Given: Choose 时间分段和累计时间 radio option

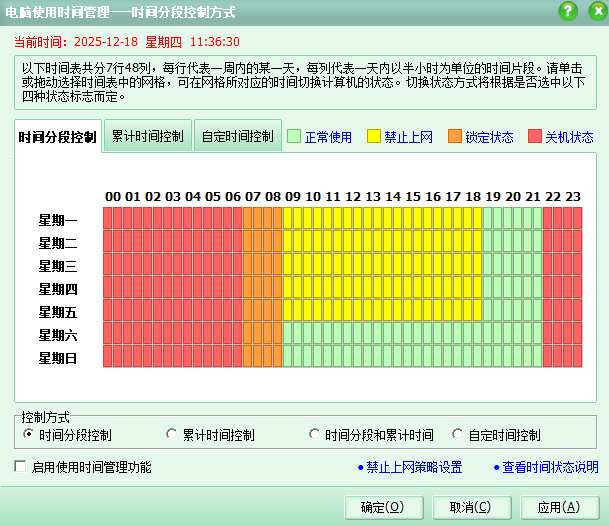Looking at the screenshot, I should (x=315, y=435).
